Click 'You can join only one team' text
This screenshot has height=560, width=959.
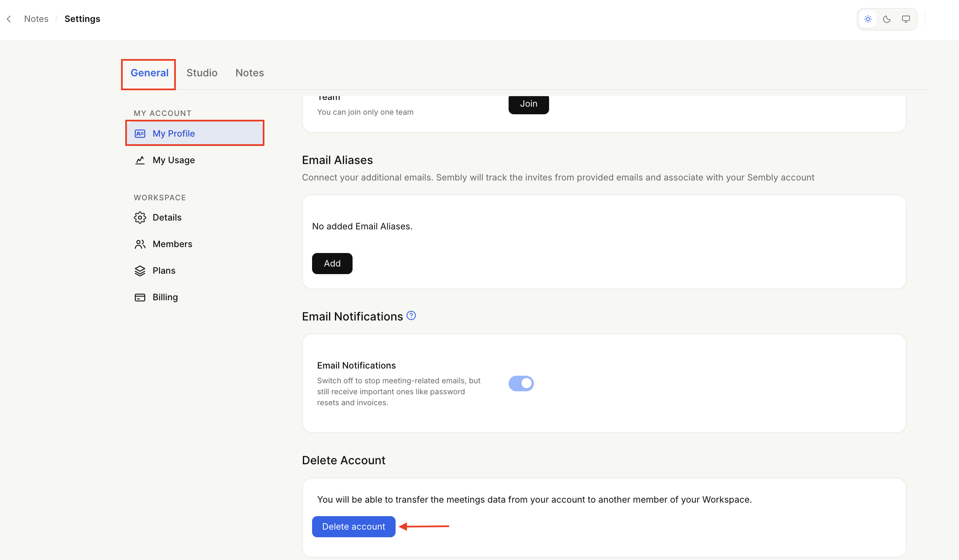click(365, 112)
